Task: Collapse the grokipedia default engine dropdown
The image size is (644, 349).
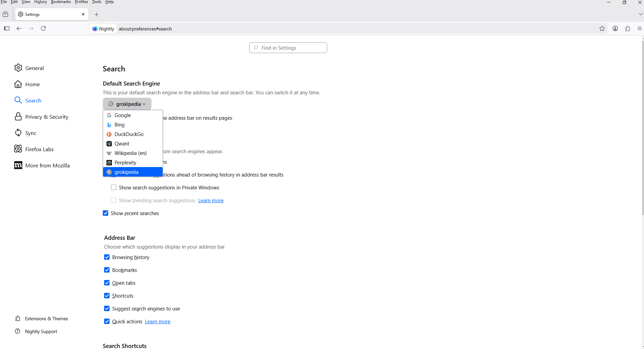Action: coord(127,104)
